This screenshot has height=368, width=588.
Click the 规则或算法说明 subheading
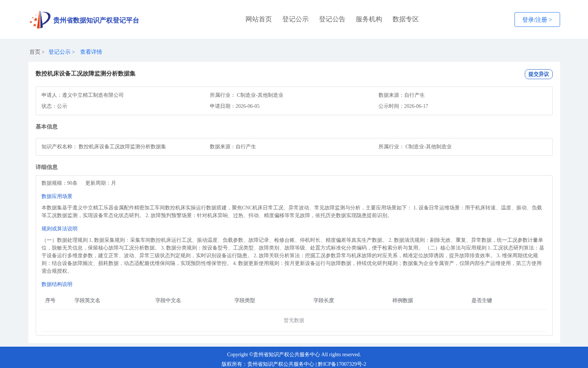[60, 229]
